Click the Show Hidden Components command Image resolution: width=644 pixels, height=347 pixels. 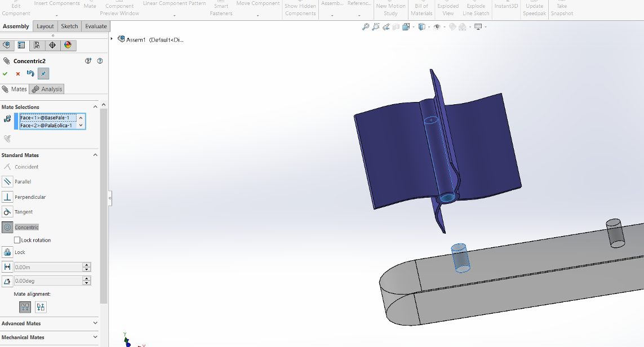coord(300,9)
